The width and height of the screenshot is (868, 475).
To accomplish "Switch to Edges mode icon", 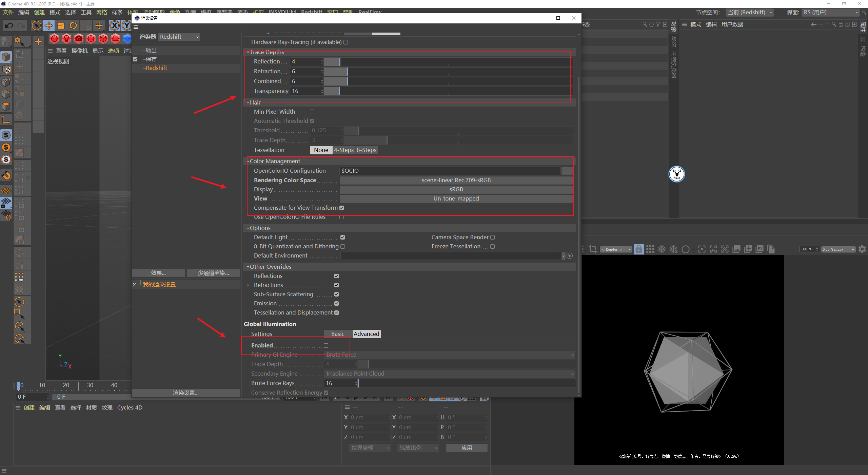I will [6, 94].
